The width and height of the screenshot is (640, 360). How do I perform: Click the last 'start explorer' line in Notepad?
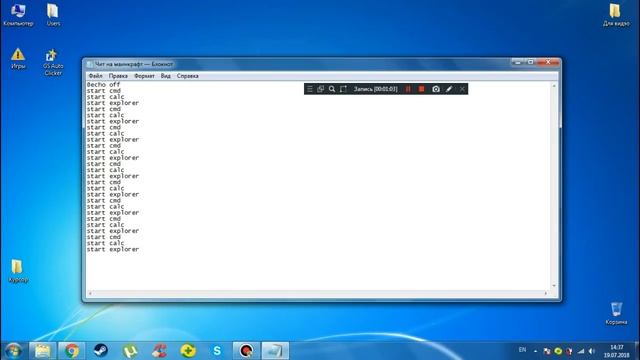tap(113, 249)
